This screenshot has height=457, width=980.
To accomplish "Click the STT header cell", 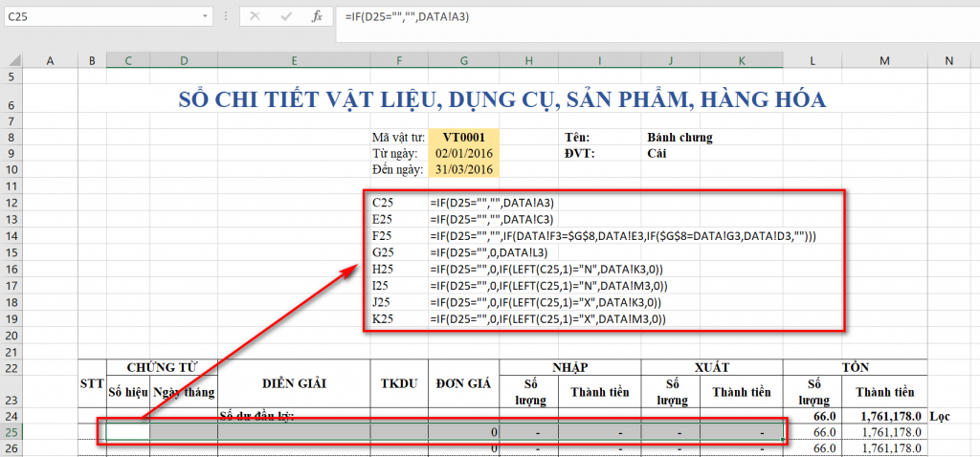I will [x=92, y=383].
